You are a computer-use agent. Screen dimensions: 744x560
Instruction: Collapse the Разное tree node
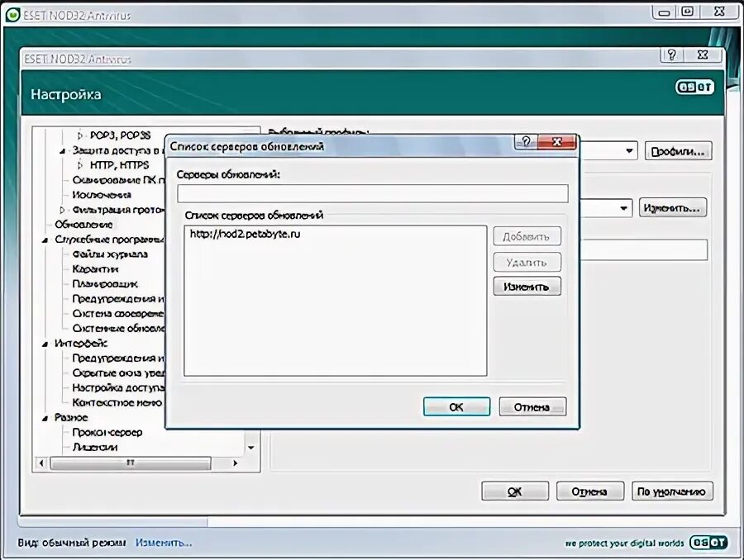tap(45, 418)
